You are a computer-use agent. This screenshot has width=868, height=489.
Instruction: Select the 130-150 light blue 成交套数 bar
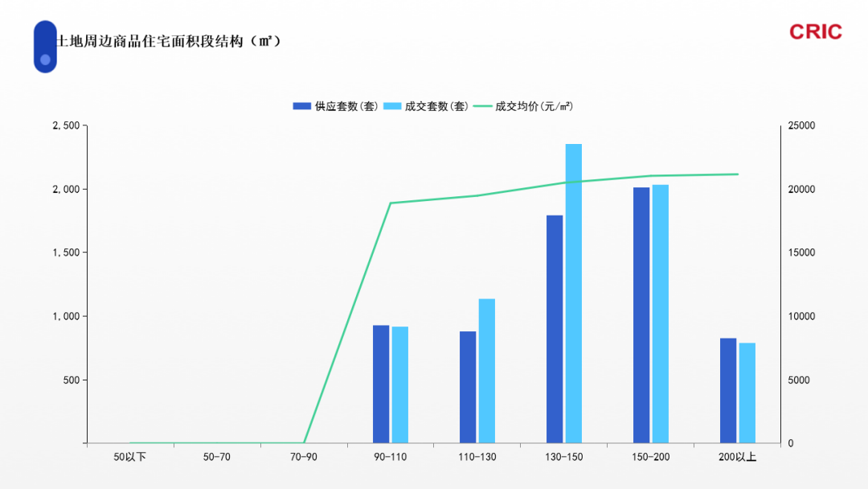(x=574, y=294)
